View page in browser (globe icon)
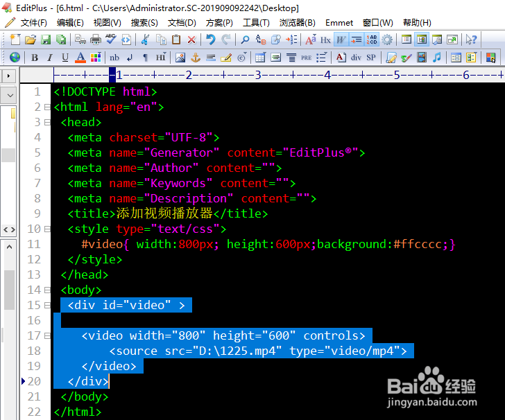Image resolution: width=505 pixels, height=420 pixels. pos(15,58)
